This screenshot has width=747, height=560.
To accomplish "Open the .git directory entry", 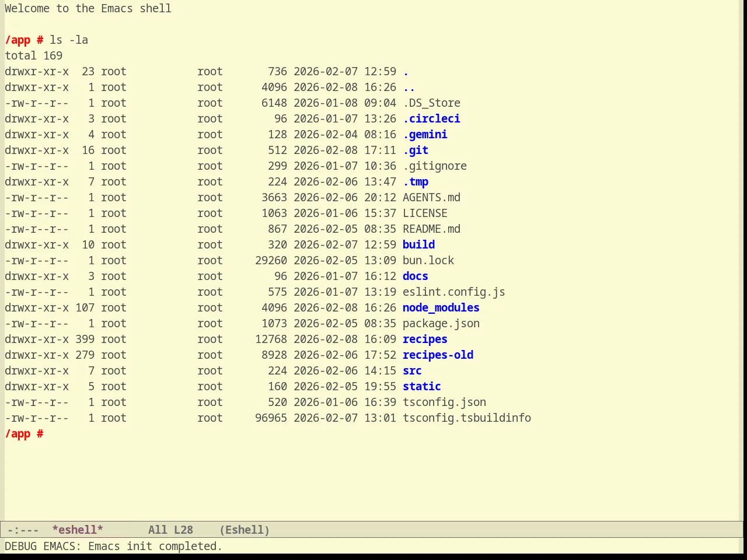I will (416, 150).
